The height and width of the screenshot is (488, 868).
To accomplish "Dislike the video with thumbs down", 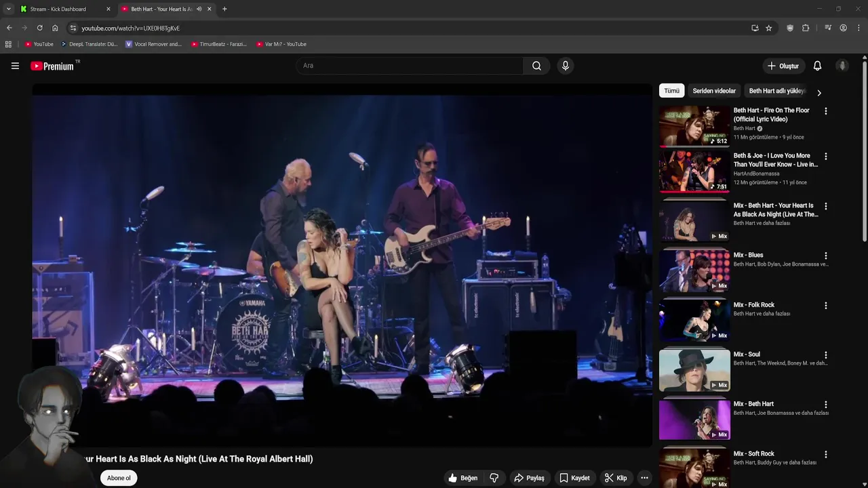I will coord(494,478).
